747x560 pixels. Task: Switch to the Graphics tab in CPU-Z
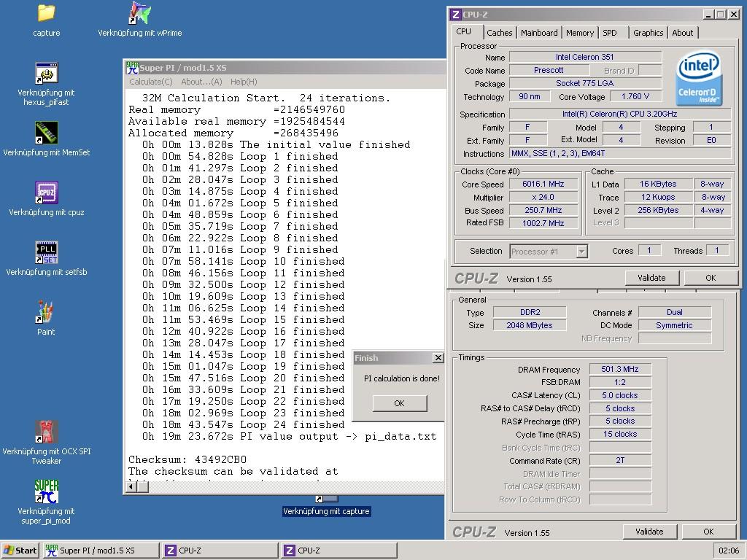(x=648, y=33)
